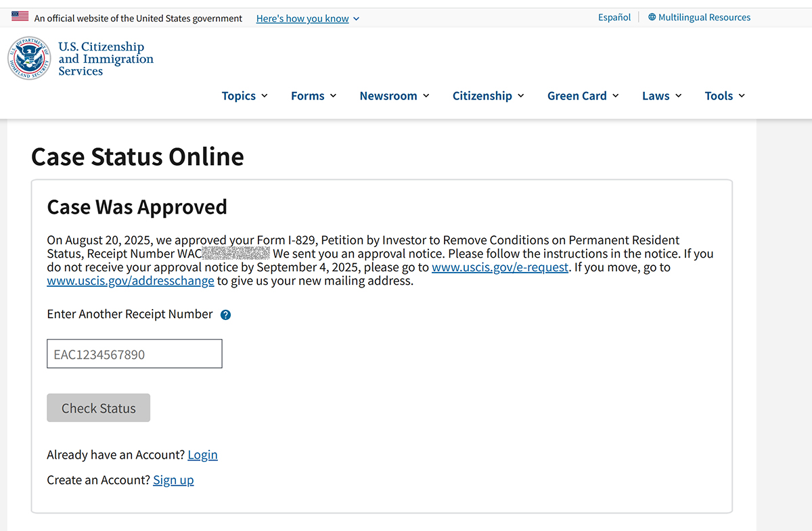This screenshot has width=812, height=531.
Task: Click the Sign up link
Action: tap(173, 480)
